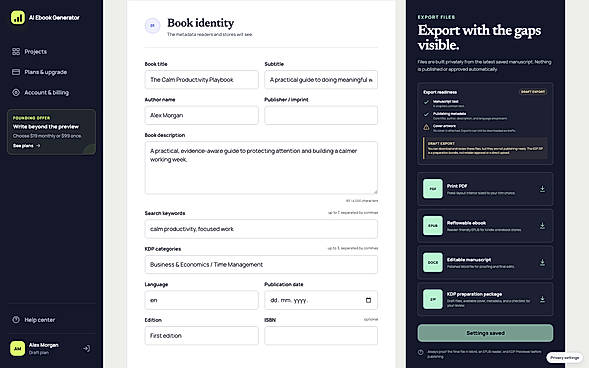Click the AI Ebook Generator logo icon
Image resolution: width=589 pixels, height=368 pixels.
[18, 17]
